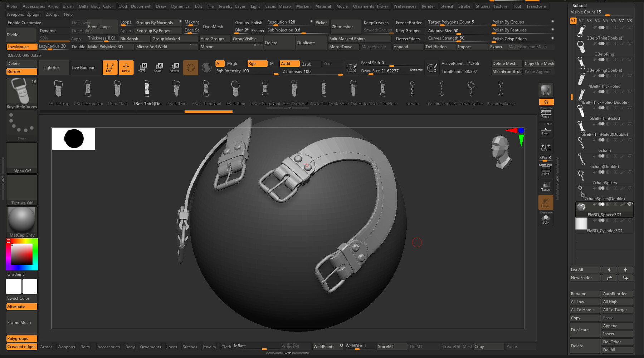Viewport: 644px width, 358px height.
Task: Open the Preferences menu
Action: coord(405,6)
